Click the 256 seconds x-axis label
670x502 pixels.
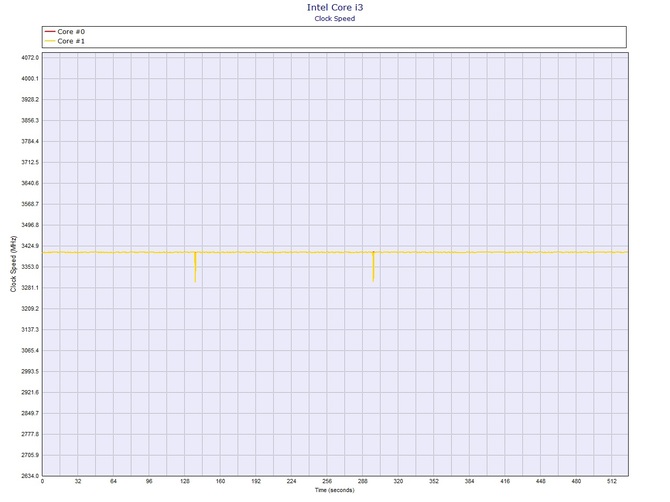tap(327, 481)
